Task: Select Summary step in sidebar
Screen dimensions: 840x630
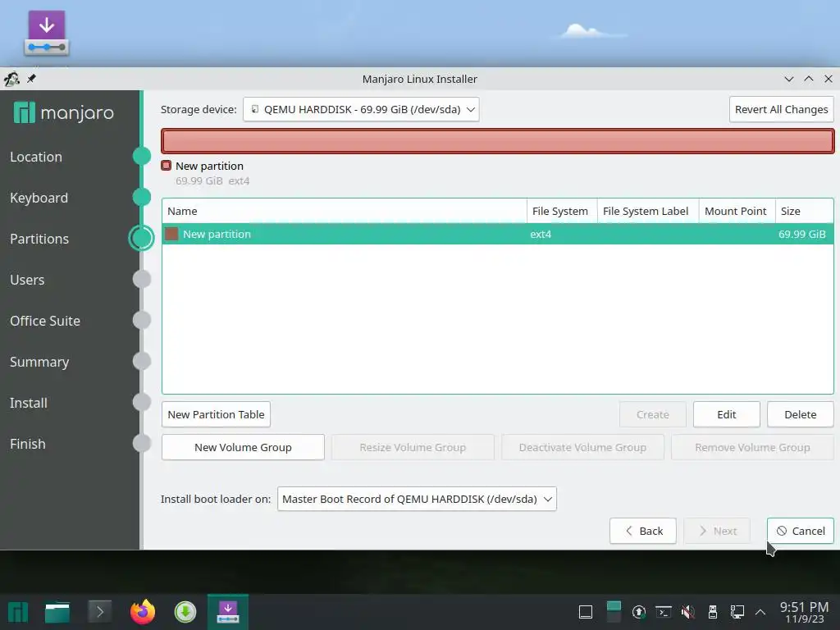Action: pyautogui.click(x=39, y=362)
